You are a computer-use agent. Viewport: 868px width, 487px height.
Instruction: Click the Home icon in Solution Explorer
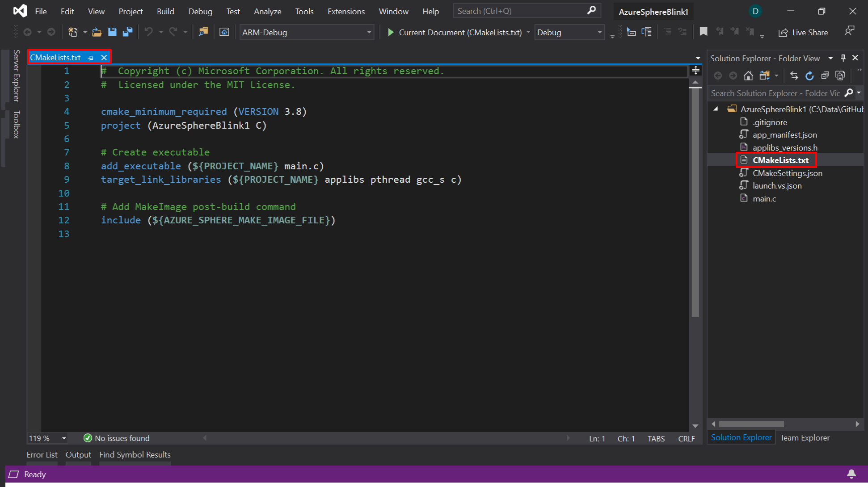pyautogui.click(x=748, y=76)
